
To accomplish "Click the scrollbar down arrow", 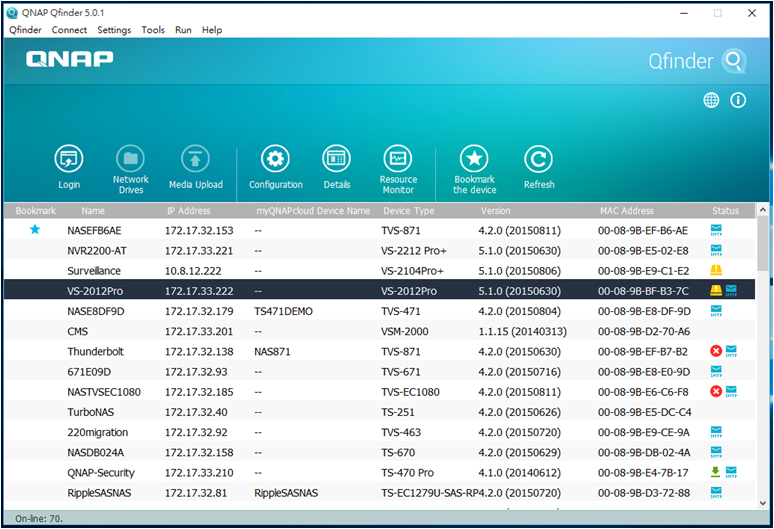I will pyautogui.click(x=764, y=502).
